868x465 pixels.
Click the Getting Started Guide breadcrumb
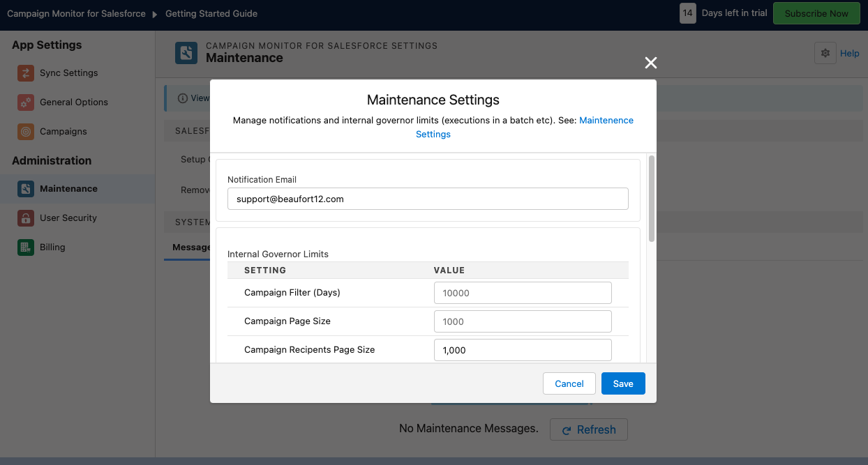[211, 14]
